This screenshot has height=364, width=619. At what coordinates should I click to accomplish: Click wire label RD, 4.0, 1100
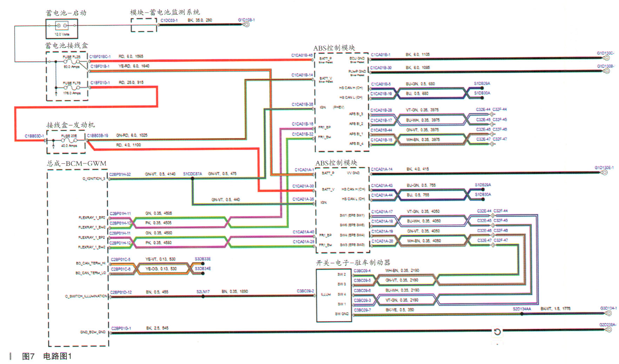point(128,145)
